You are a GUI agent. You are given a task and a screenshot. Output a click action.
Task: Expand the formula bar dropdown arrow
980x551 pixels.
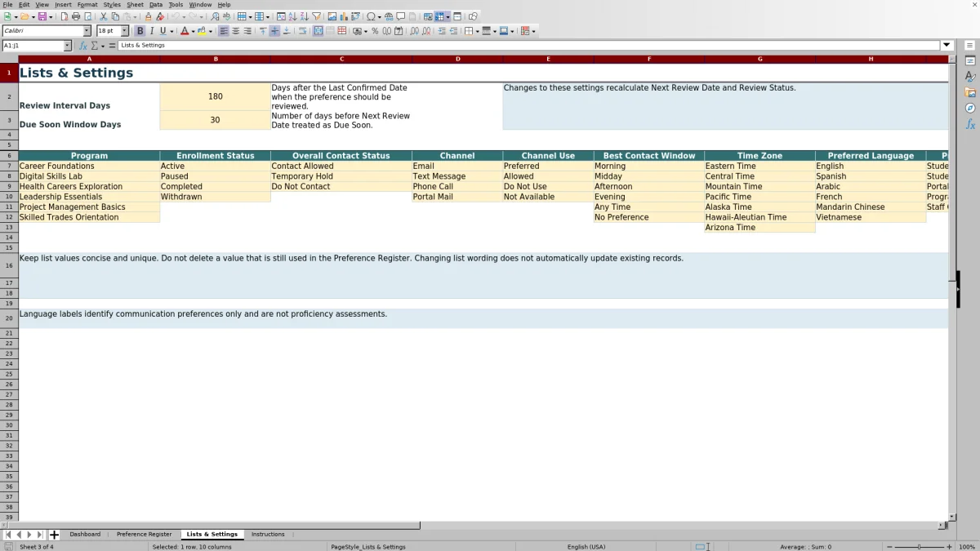(x=947, y=46)
